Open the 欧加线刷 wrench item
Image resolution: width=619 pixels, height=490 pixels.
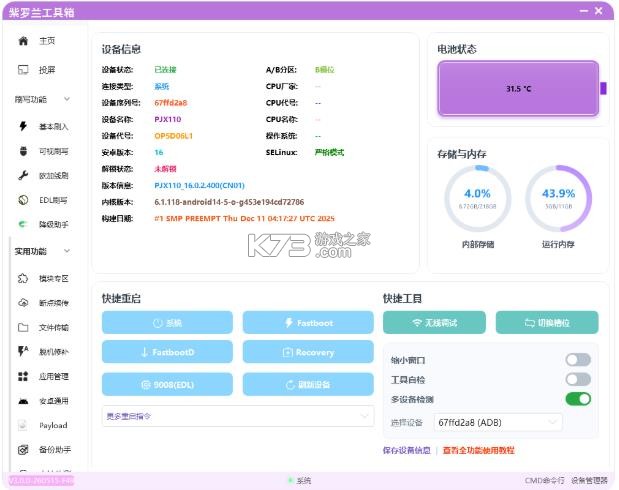pyautogui.click(x=43, y=175)
